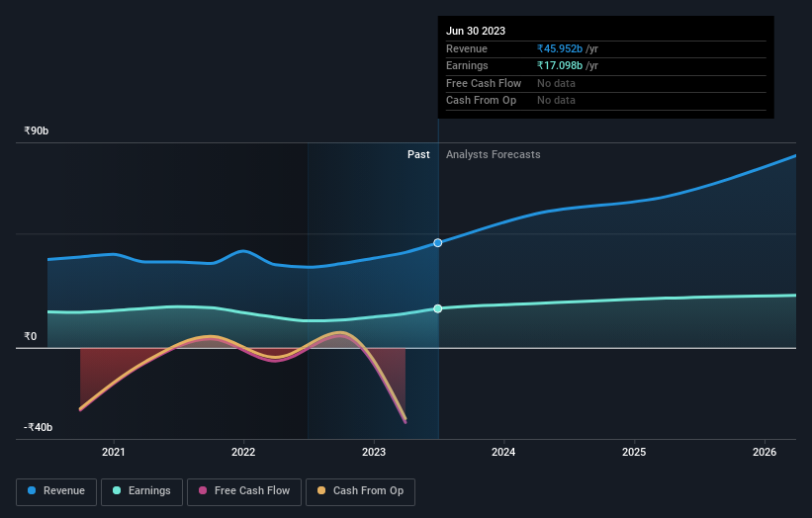This screenshot has height=518, width=812.
Task: Click the -₹40b y-axis label
Action: (x=38, y=427)
